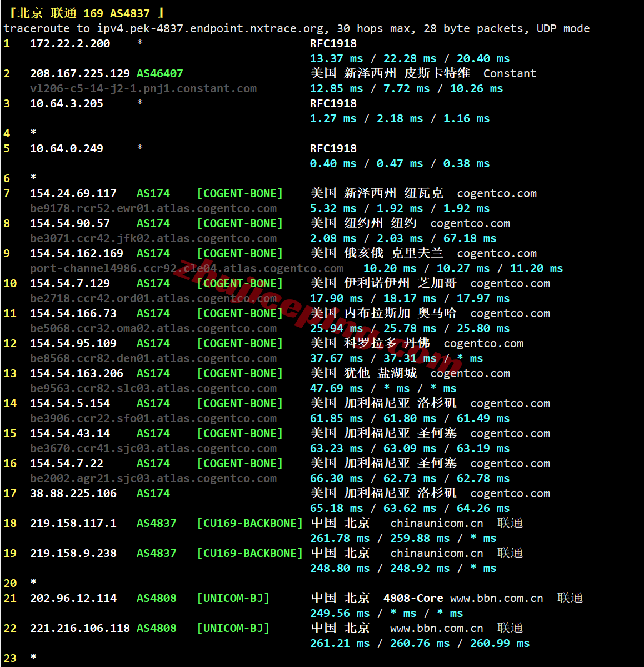Click IP 219.158.9.238 on hop 19

pyautogui.click(x=73, y=553)
